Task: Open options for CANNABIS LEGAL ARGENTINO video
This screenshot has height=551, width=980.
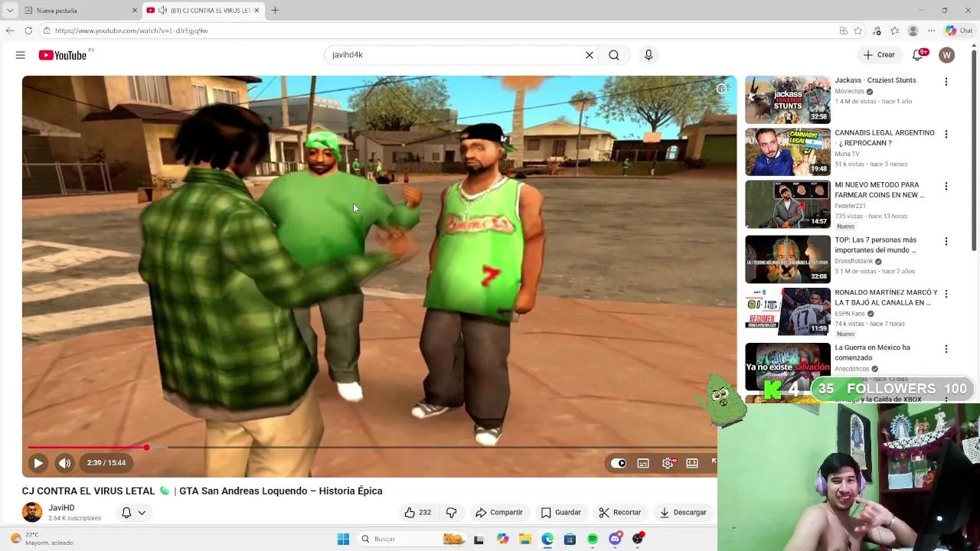Action: tap(946, 135)
